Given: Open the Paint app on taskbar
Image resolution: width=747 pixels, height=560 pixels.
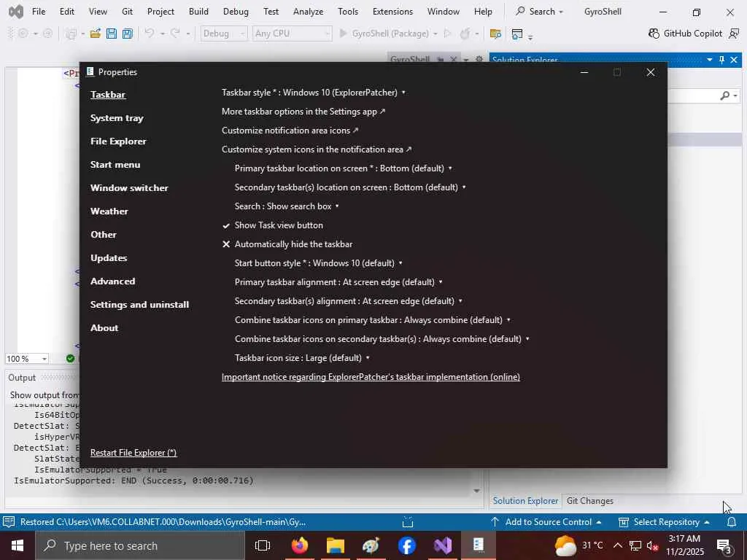Looking at the screenshot, I should (371, 545).
